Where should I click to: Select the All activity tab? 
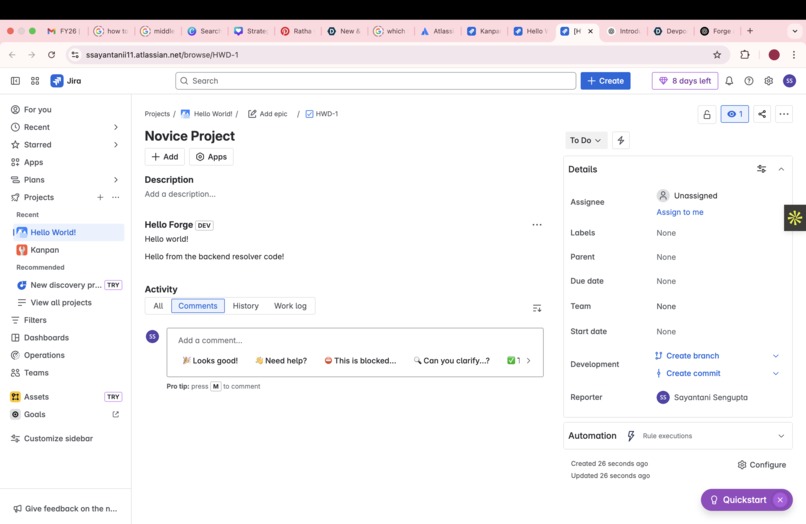[158, 306]
